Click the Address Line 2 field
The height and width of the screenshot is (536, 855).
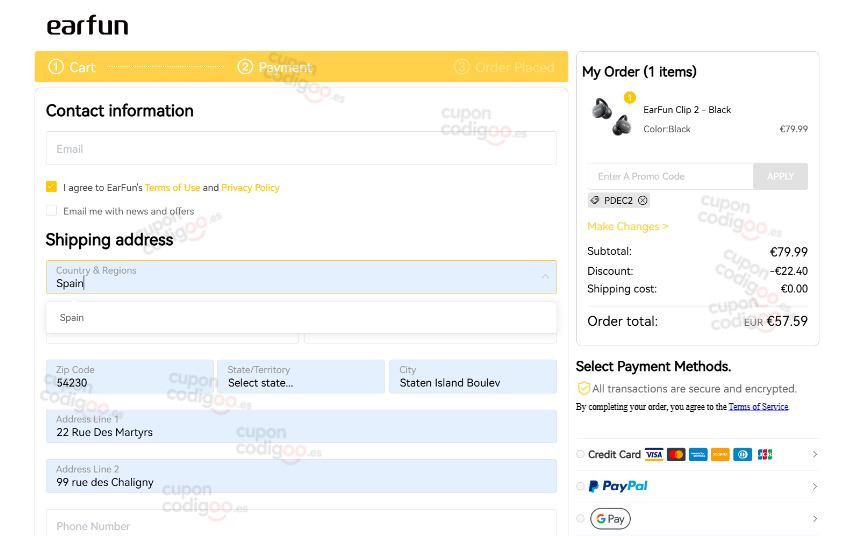coord(301,476)
